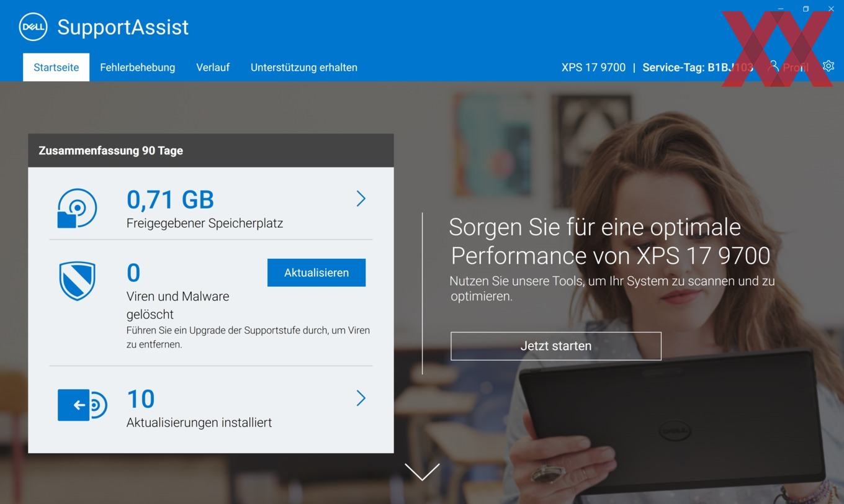Click the Aktualisieren button
Image resolution: width=844 pixels, height=504 pixels.
click(x=316, y=272)
